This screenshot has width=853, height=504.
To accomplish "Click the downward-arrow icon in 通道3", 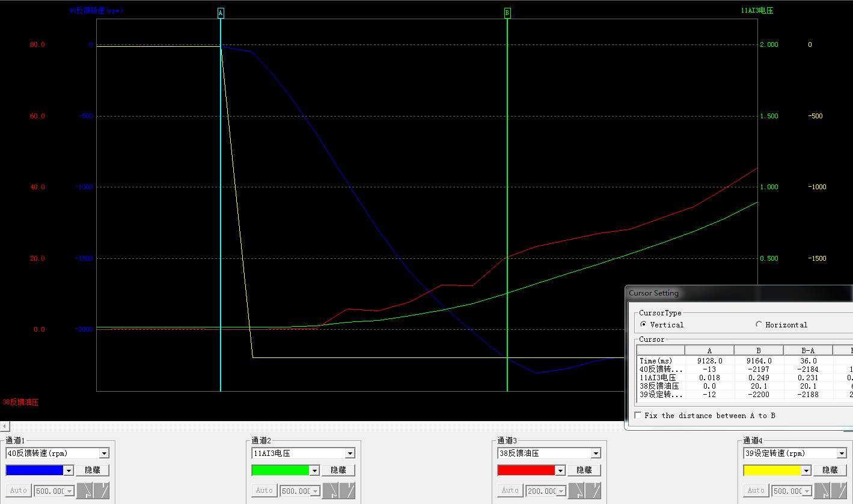I will click(576, 491).
